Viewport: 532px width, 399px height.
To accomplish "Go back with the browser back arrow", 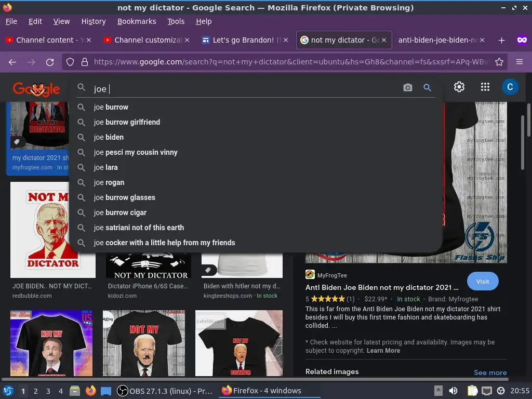I will [x=12, y=62].
